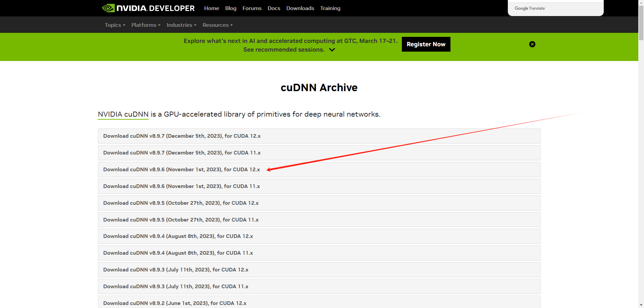
Task: Go to the Home menu item
Action: [211, 8]
